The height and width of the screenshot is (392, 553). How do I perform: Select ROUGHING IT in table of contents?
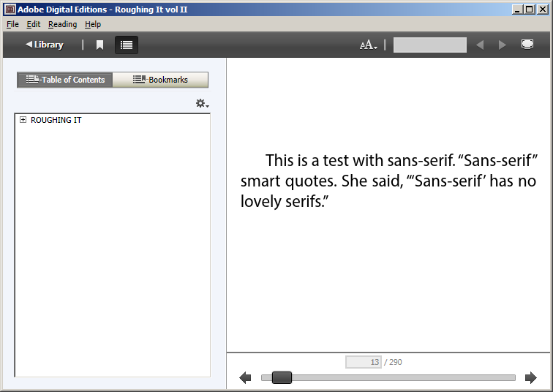(56, 120)
